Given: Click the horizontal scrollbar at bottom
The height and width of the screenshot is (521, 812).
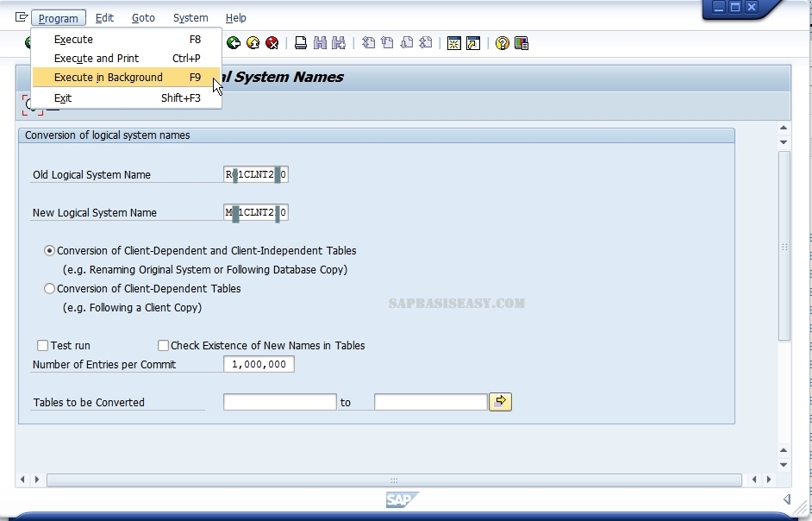Looking at the screenshot, I should [x=393, y=480].
